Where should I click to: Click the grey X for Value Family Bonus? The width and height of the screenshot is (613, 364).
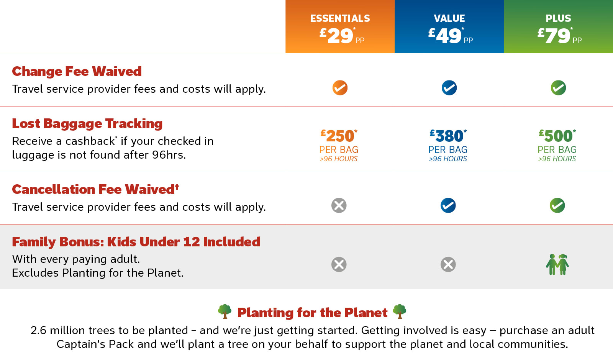448,264
